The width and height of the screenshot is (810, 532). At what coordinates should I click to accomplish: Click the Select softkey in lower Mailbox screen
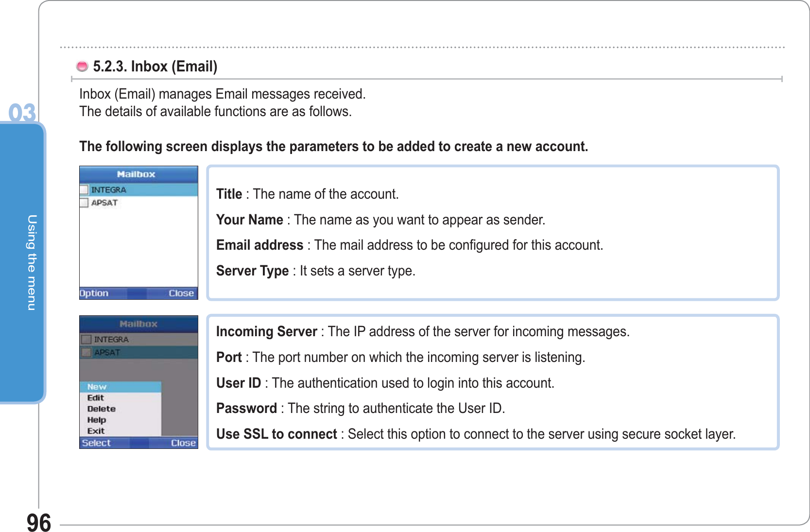pyautogui.click(x=96, y=443)
